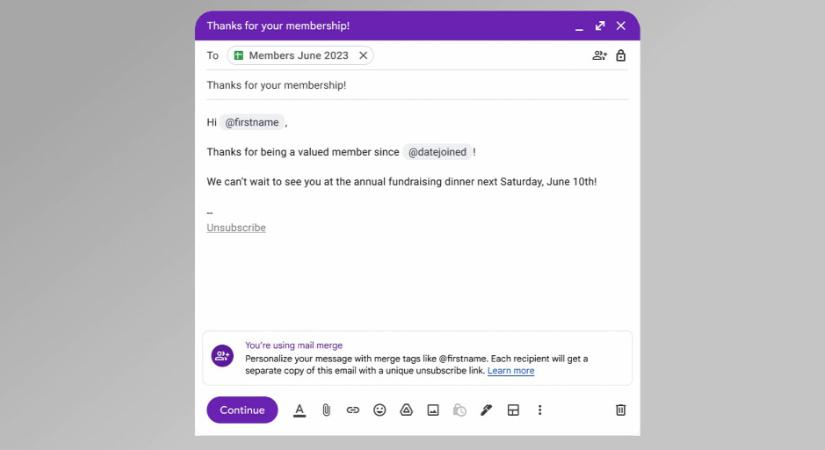Insert a link using the chain icon

click(x=353, y=410)
